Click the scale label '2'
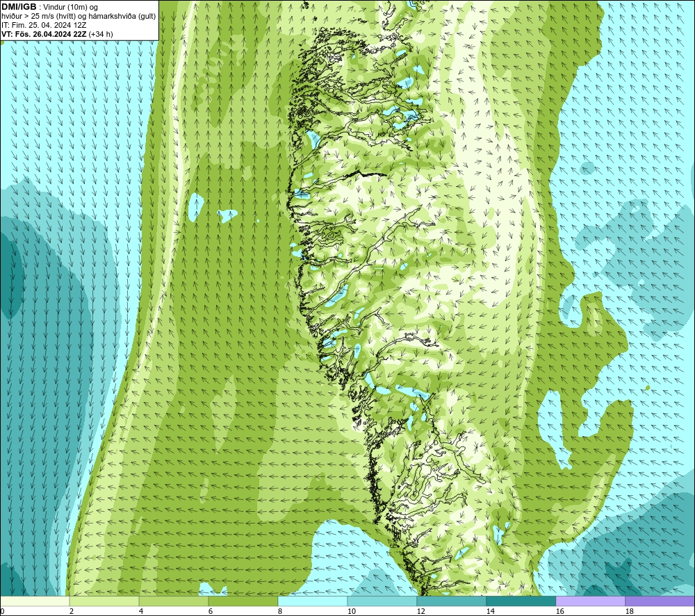 coord(72,611)
